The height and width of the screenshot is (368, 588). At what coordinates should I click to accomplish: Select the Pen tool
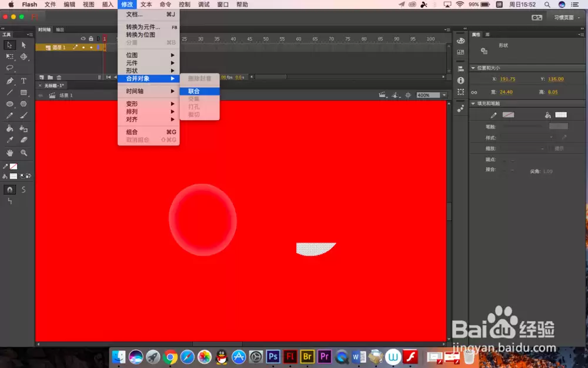pyautogui.click(x=10, y=81)
